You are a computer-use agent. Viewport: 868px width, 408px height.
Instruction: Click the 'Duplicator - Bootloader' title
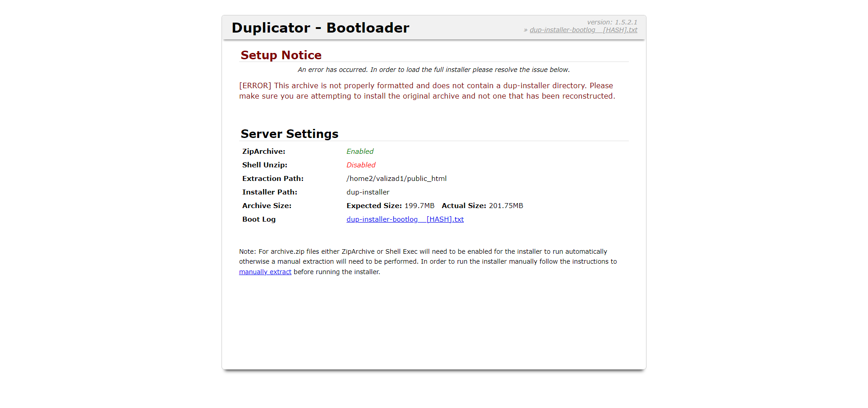320,28
